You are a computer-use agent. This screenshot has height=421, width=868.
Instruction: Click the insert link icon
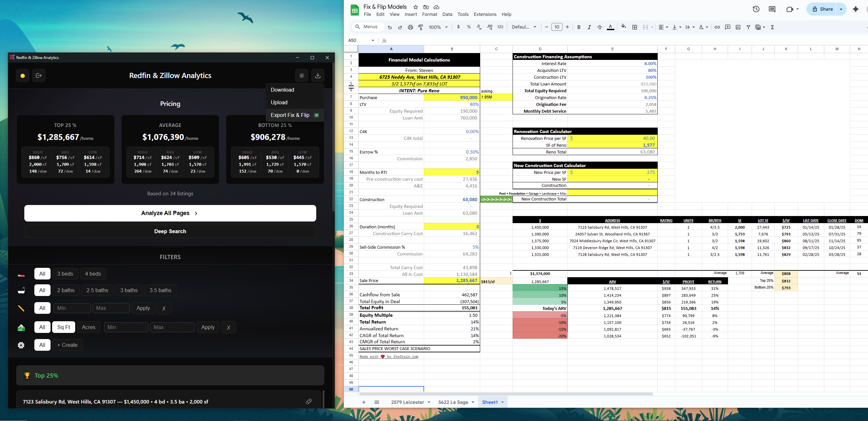[x=717, y=27]
